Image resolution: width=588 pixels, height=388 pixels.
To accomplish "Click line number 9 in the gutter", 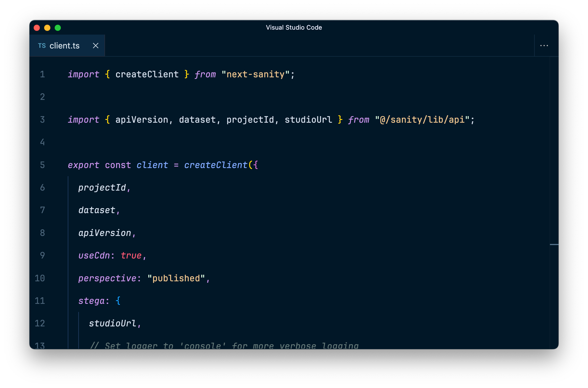I will click(x=42, y=255).
